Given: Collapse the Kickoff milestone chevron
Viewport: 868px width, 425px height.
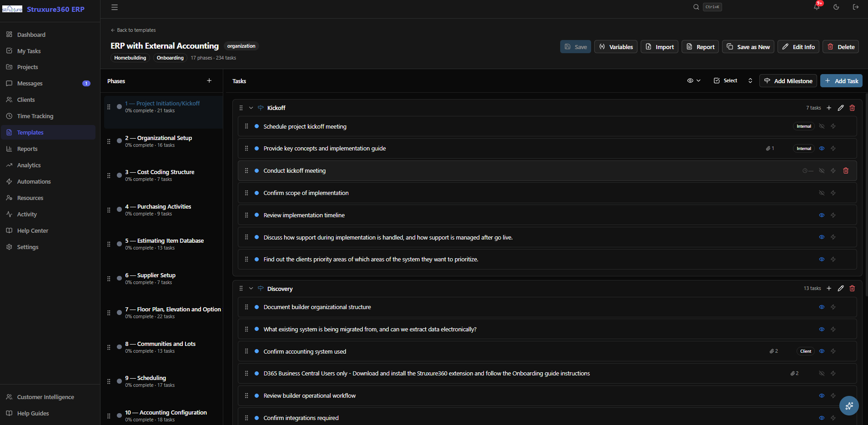Looking at the screenshot, I should [x=251, y=108].
